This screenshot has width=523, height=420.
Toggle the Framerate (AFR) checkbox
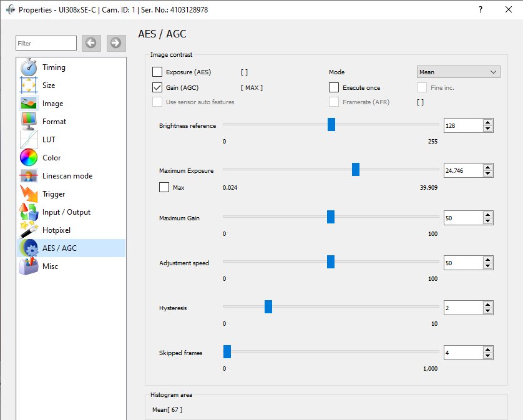[334, 102]
